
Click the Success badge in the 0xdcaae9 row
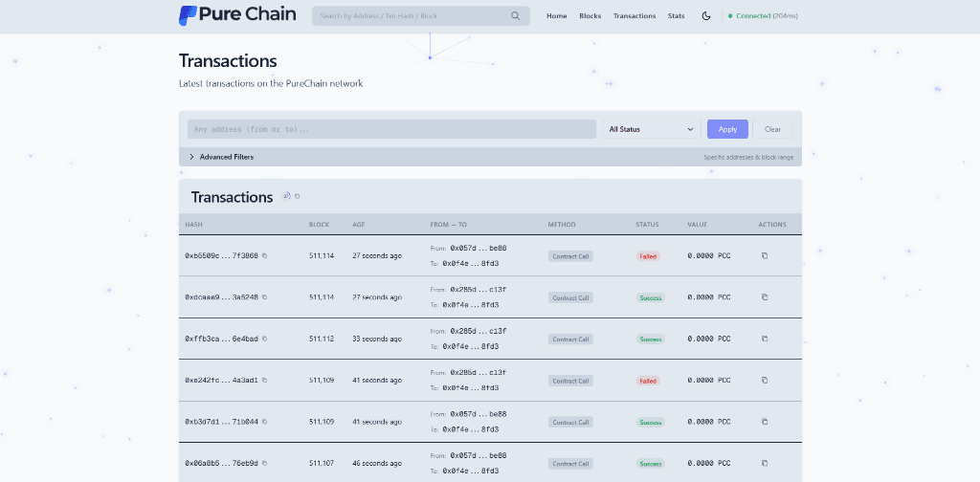[651, 297]
